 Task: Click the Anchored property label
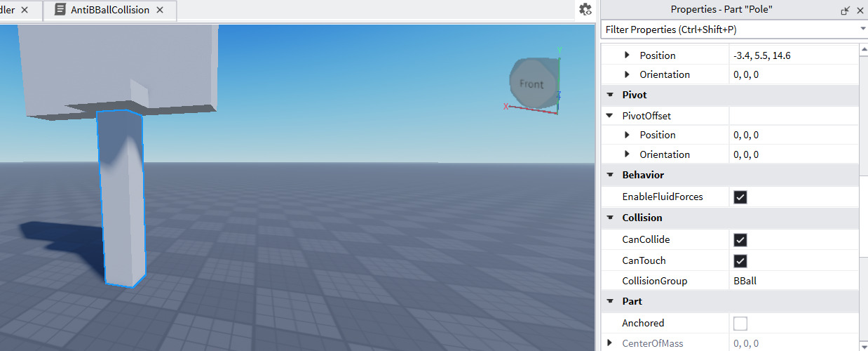(x=643, y=324)
